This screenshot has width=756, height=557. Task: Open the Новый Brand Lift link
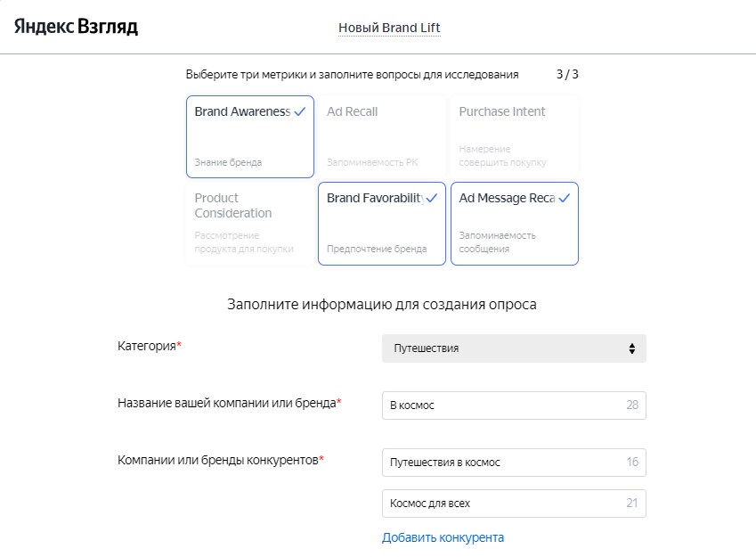tap(389, 27)
